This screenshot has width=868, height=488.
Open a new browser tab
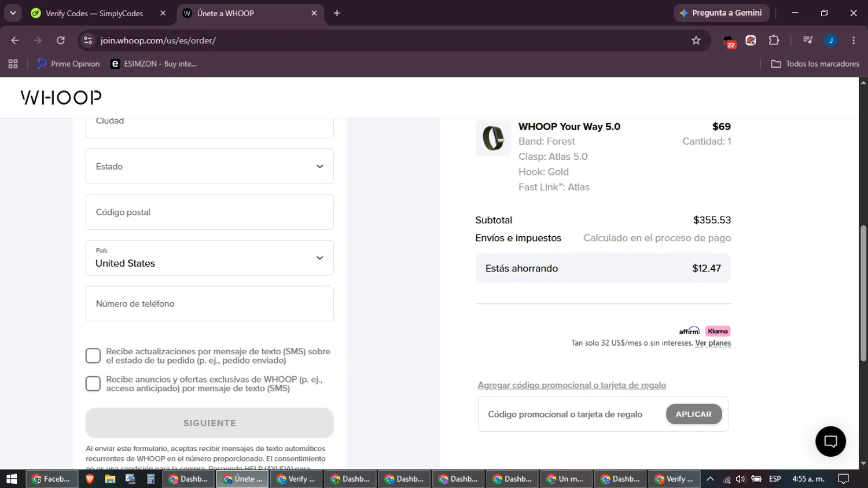337,13
